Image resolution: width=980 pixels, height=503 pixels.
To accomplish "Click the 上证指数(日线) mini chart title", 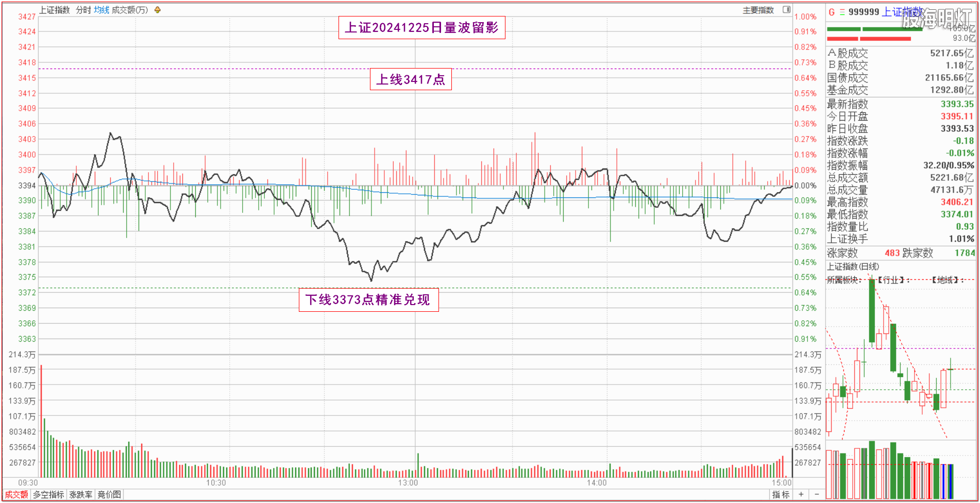I will [853, 266].
